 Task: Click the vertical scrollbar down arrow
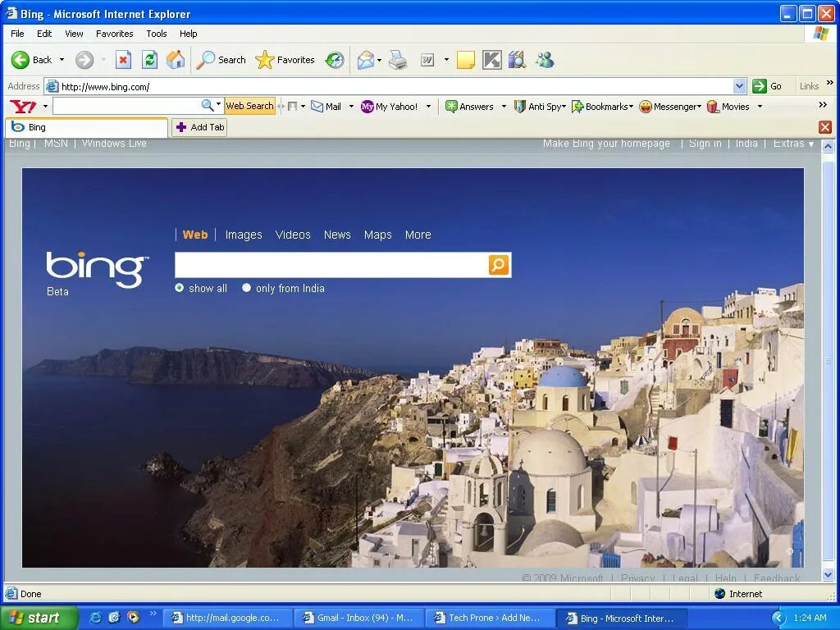point(828,575)
